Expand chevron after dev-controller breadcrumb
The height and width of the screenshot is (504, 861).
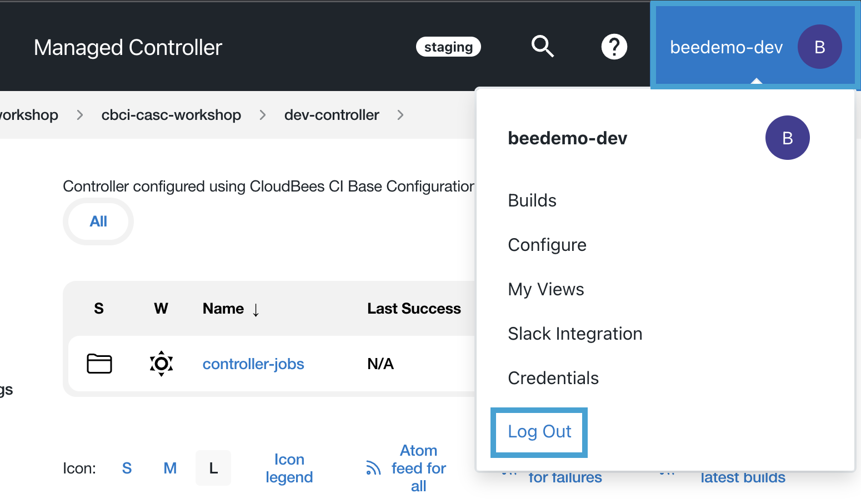pos(401,115)
